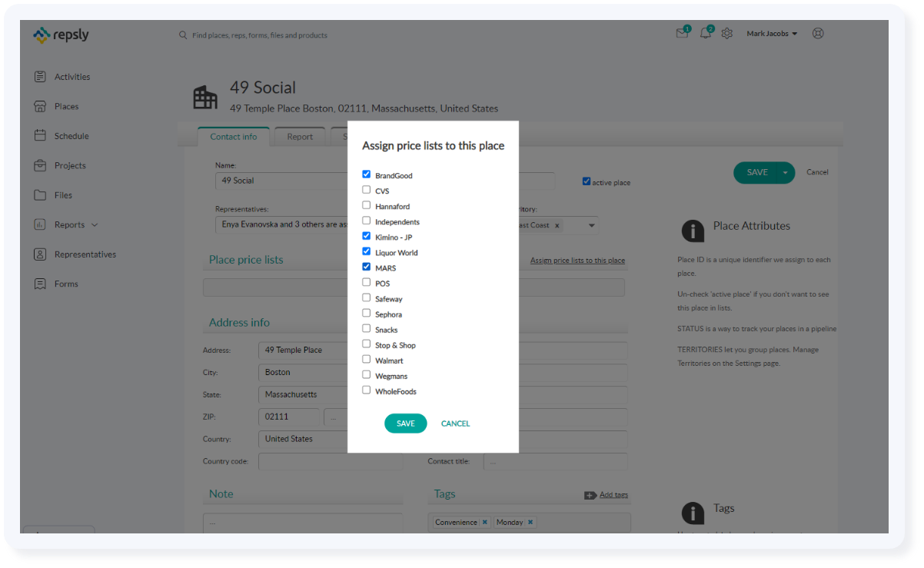Click the search magnifier icon
This screenshot has width=924, height=568.
pyautogui.click(x=183, y=35)
